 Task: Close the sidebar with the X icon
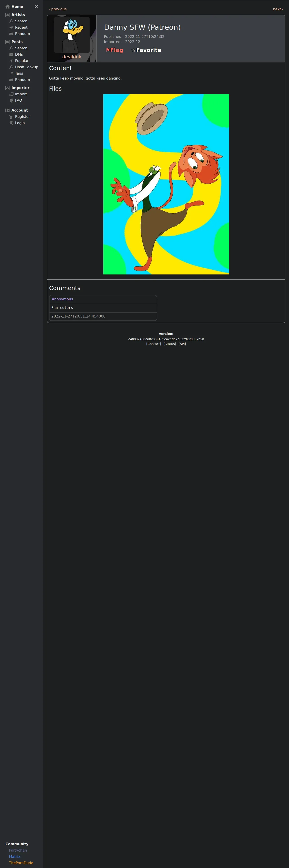(36, 7)
